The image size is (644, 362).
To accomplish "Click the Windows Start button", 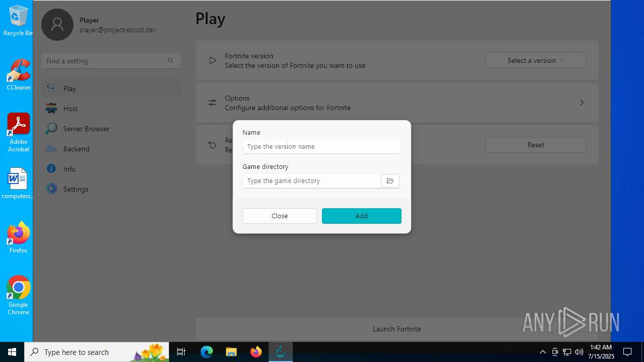I will pyautogui.click(x=12, y=352).
